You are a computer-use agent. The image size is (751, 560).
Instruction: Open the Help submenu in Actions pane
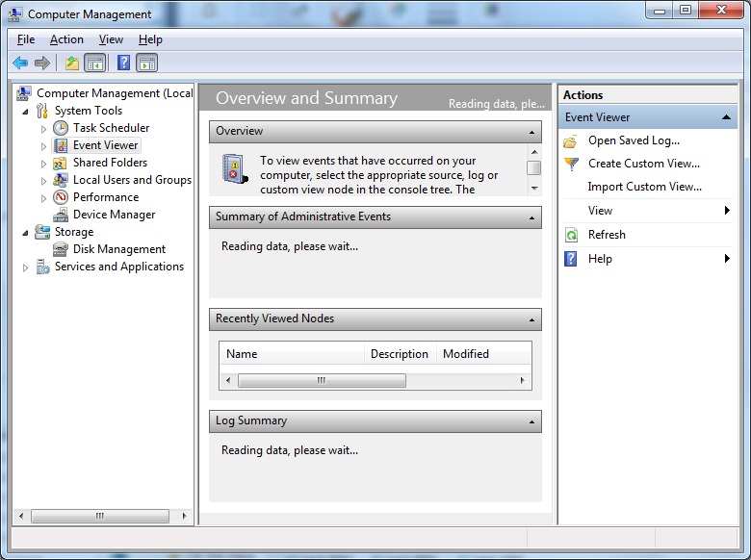(x=648, y=259)
